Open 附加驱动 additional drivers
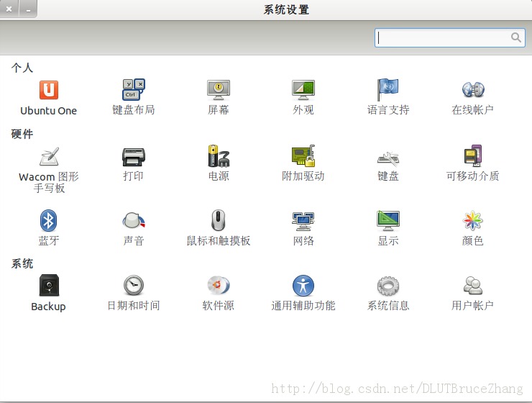 [303, 156]
